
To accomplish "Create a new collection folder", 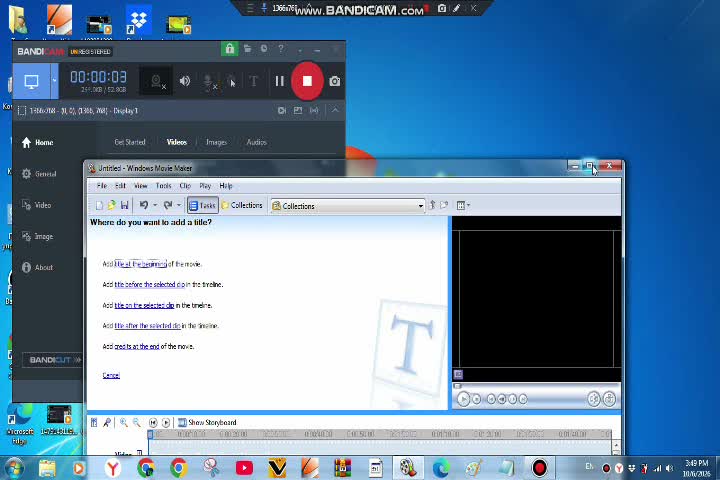I will point(444,205).
